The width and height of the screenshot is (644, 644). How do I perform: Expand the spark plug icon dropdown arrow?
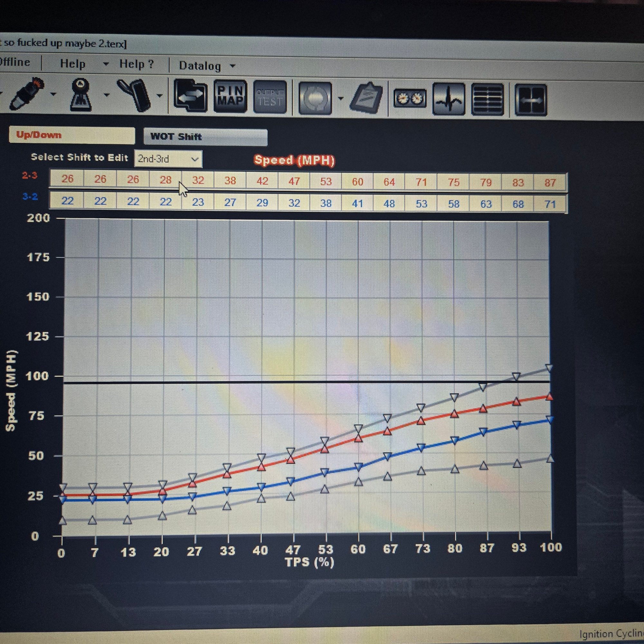coord(53,95)
